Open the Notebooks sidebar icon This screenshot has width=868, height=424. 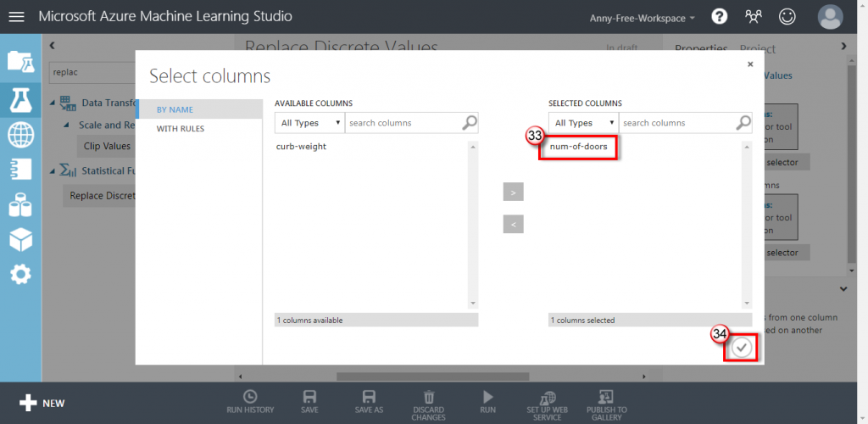click(20, 170)
